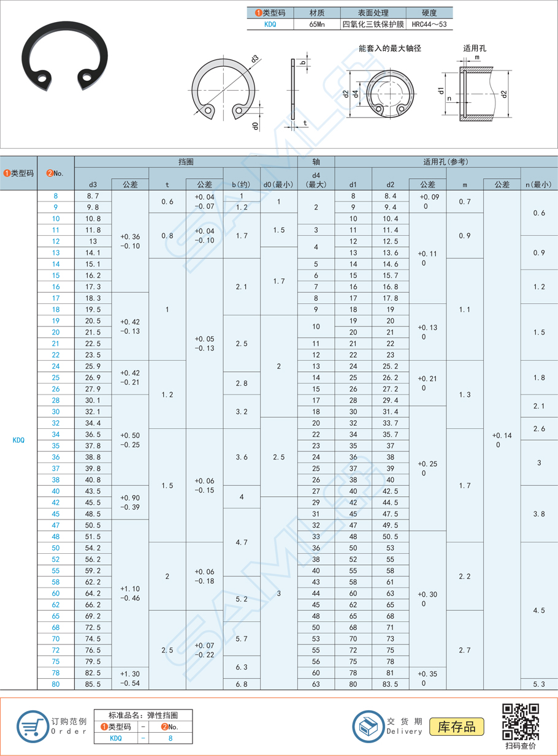Click the blue KDQ type code in the main table
Viewport: 558px width, 756px height.
tap(18, 440)
